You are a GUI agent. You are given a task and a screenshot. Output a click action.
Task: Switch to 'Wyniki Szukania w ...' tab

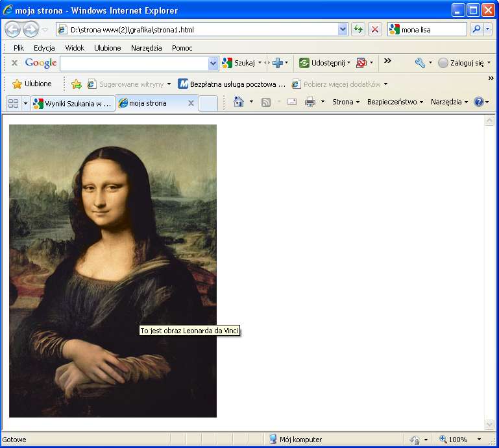[73, 103]
